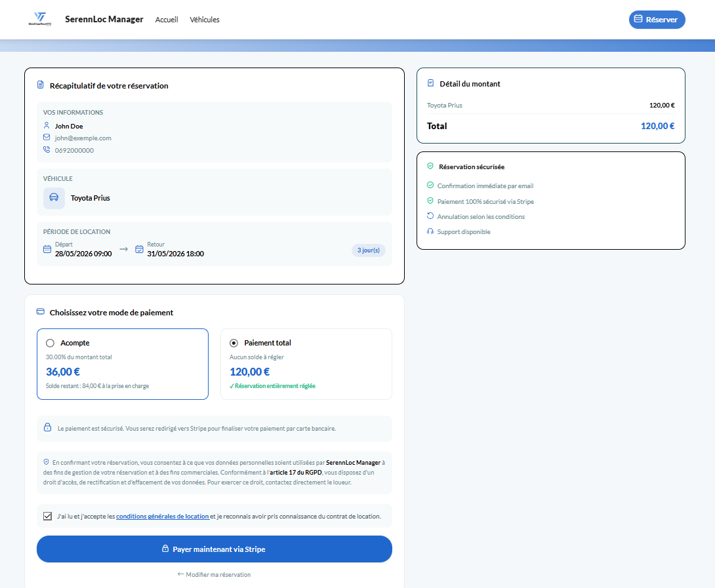
Task: Click the Toyota Prius line in Détail du montant
Action: click(x=551, y=106)
